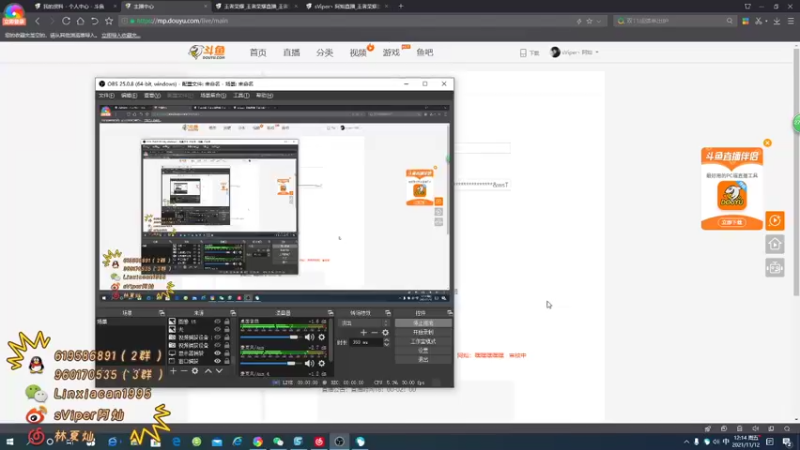
Task: Switch to 主播中心 browser tab
Action: 166,6
